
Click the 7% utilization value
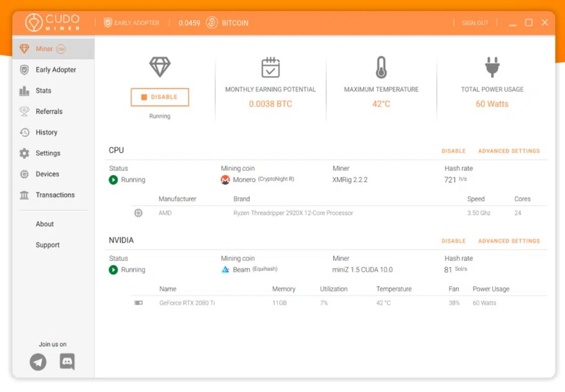(x=324, y=303)
